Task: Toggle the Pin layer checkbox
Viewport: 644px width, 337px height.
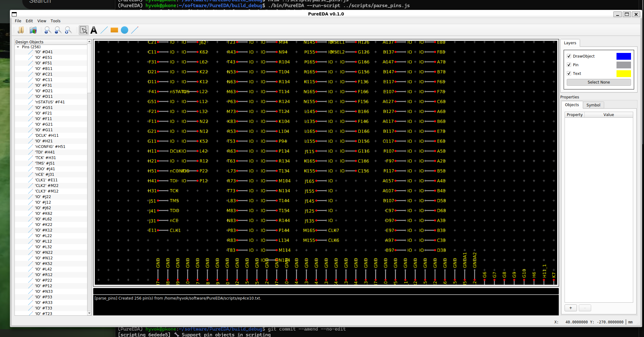Action: pos(569,65)
